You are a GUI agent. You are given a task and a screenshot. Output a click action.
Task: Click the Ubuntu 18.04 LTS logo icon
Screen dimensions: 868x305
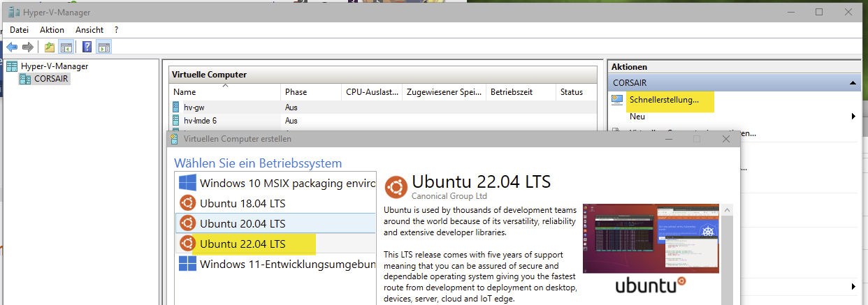(x=187, y=203)
